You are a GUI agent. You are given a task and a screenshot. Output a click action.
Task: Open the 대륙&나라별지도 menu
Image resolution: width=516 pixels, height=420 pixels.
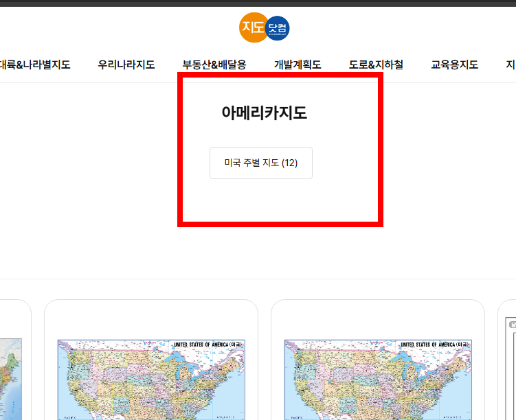tap(34, 65)
